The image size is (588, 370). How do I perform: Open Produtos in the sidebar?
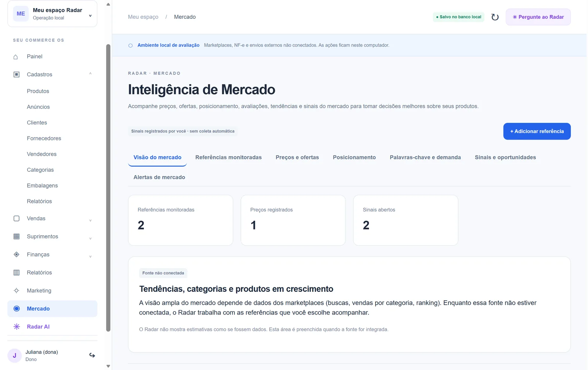click(38, 91)
